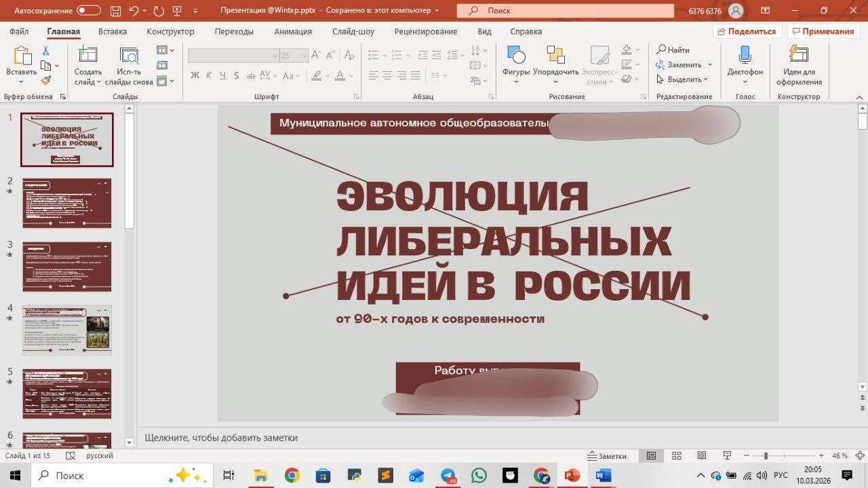This screenshot has width=868, height=488.
Task: Toggle underline Ч formatting
Action: [x=222, y=75]
